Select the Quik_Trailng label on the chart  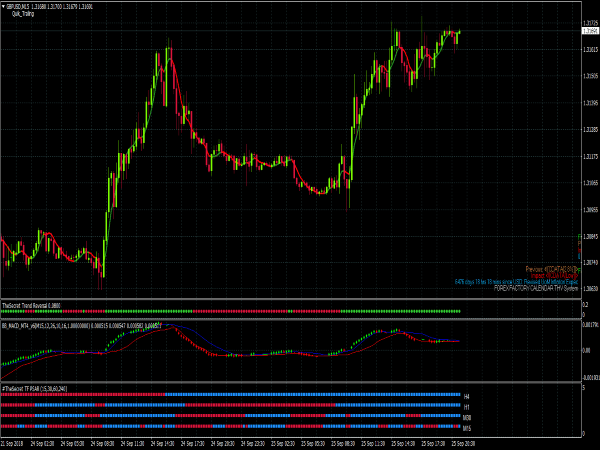[x=23, y=14]
